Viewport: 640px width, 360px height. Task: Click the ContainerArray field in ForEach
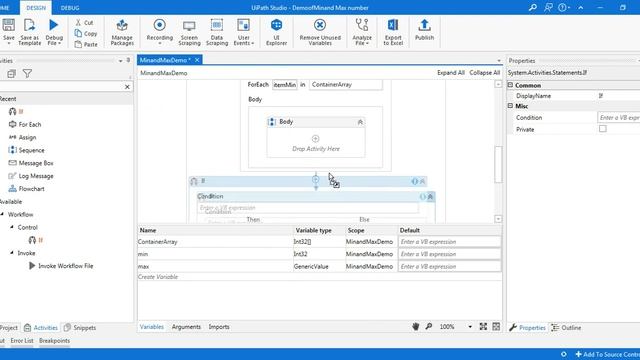(x=346, y=84)
